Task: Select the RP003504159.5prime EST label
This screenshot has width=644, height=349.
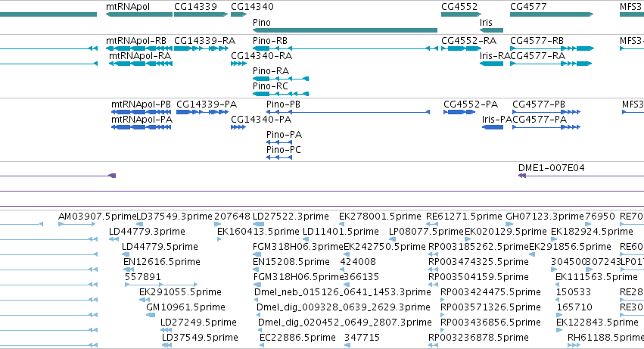Action: [478, 277]
